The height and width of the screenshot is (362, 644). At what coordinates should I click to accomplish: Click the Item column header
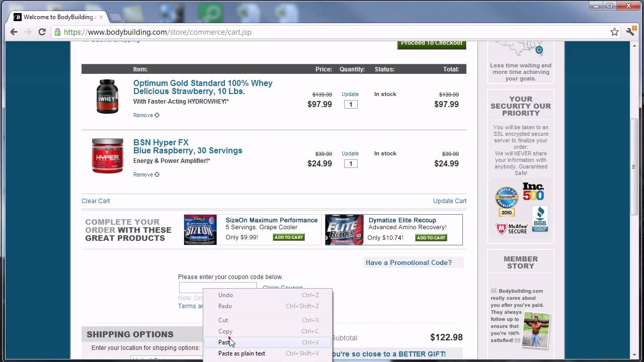pos(140,69)
